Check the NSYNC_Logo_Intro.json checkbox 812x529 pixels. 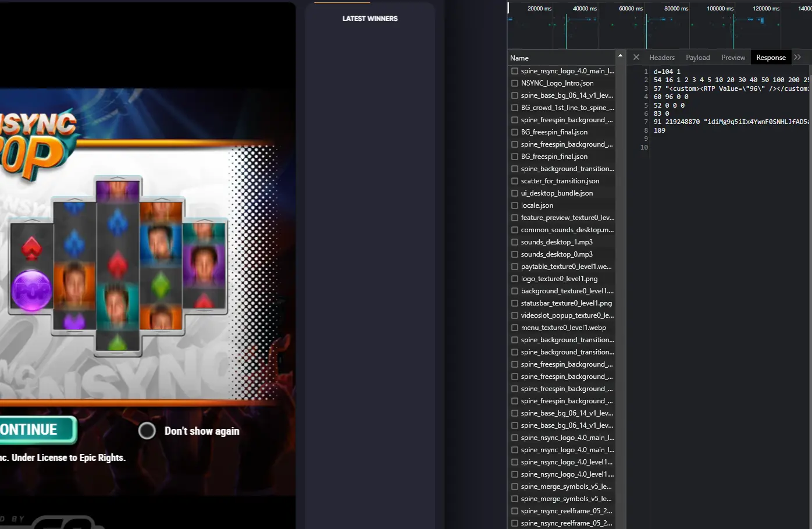pos(515,83)
